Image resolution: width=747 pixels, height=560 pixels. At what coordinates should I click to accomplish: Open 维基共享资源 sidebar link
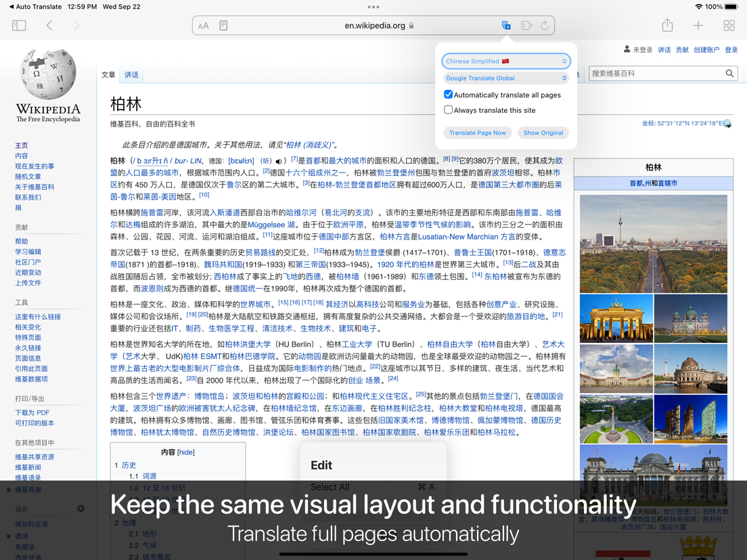pos(35,457)
